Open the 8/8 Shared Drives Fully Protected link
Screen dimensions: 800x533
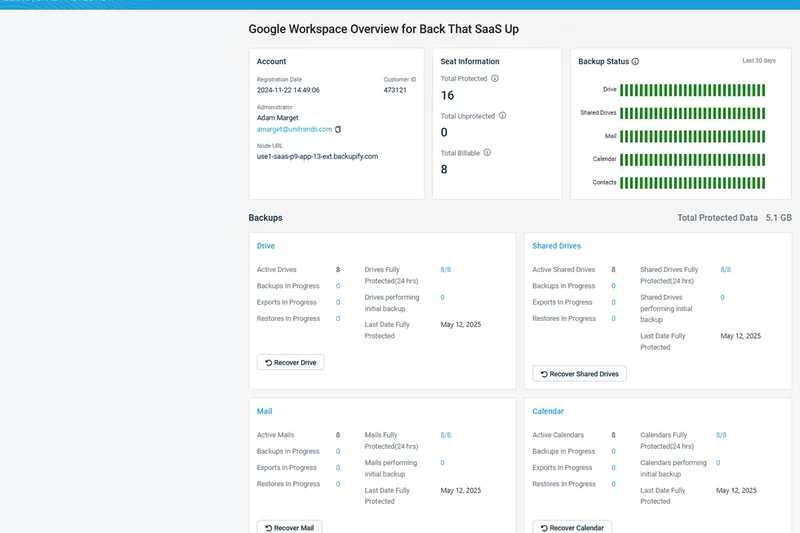726,269
